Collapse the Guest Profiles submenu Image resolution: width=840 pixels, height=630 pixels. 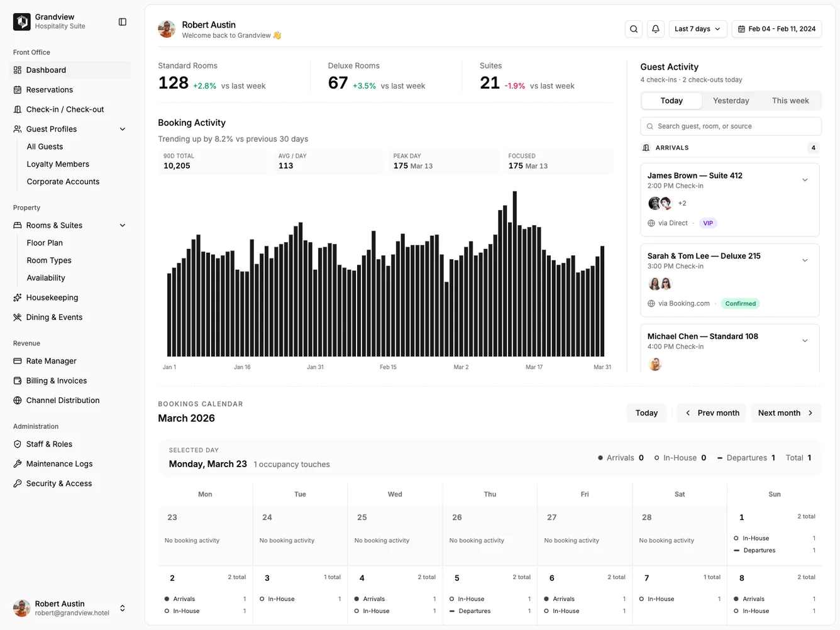(122, 128)
